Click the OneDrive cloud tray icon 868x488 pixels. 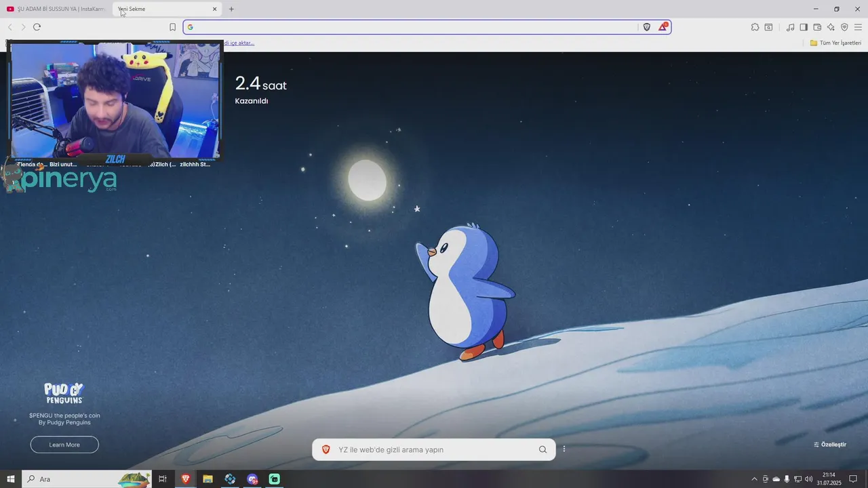[x=776, y=479]
